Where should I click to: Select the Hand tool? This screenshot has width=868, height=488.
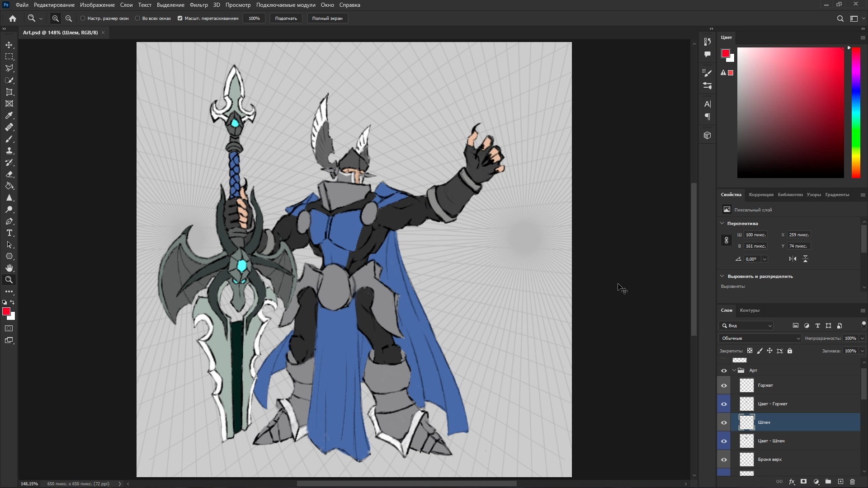tap(9, 268)
